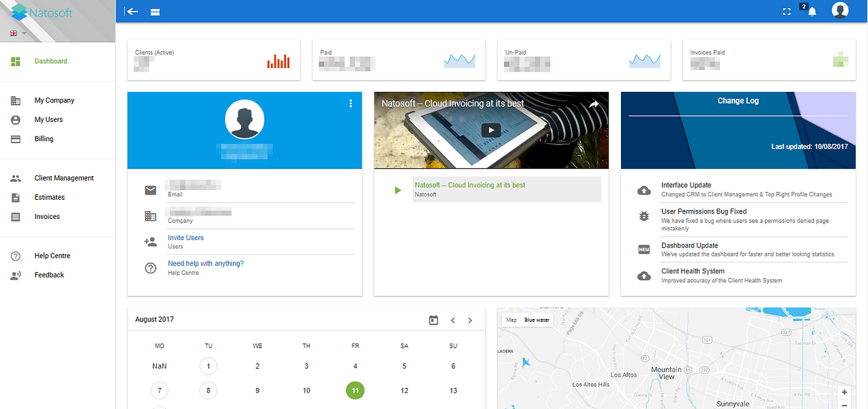Open the Invoices Paid stat card
The width and height of the screenshot is (868, 409).
coord(769,60)
